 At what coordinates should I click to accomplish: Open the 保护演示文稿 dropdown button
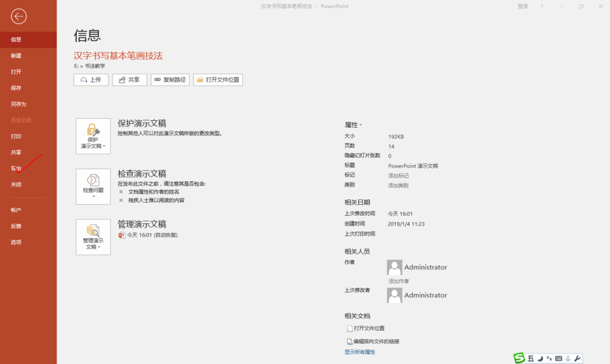(93, 136)
